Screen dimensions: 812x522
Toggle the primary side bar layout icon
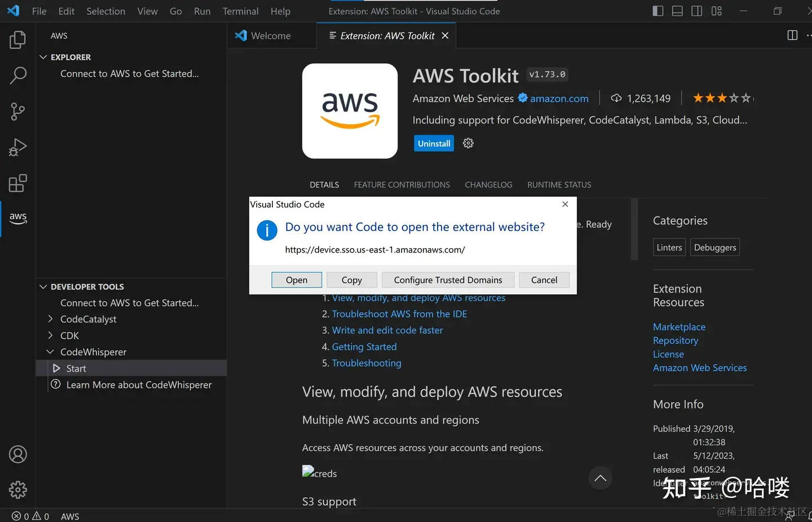pyautogui.click(x=657, y=11)
